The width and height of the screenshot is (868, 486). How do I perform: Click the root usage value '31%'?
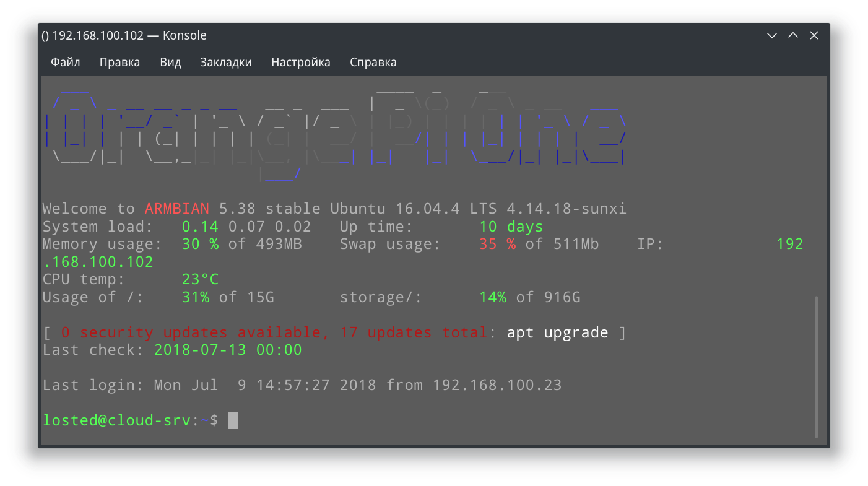point(196,297)
